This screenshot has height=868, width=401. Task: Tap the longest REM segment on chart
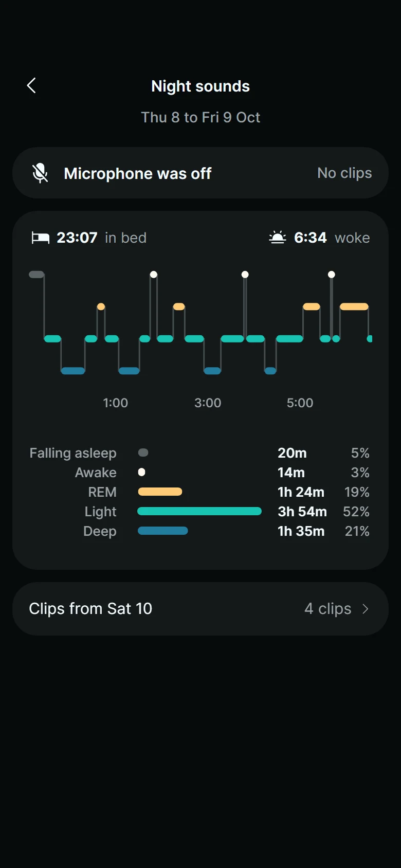354,306
